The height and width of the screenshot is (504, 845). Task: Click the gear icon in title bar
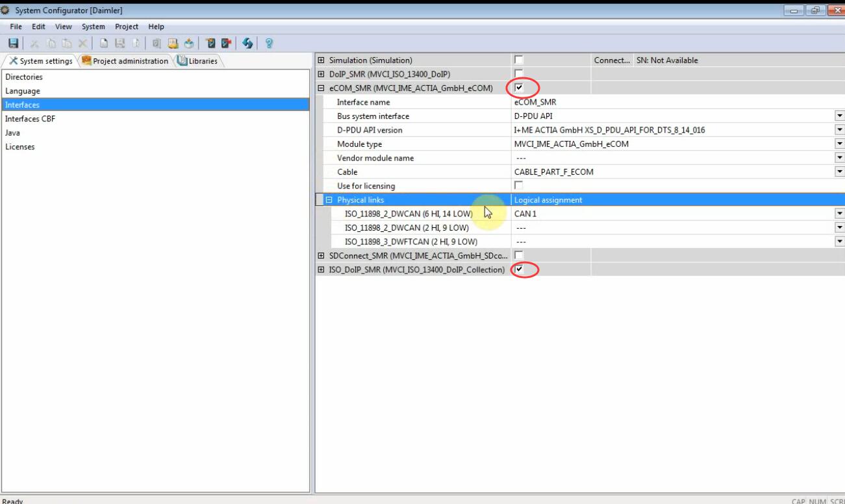6,10
